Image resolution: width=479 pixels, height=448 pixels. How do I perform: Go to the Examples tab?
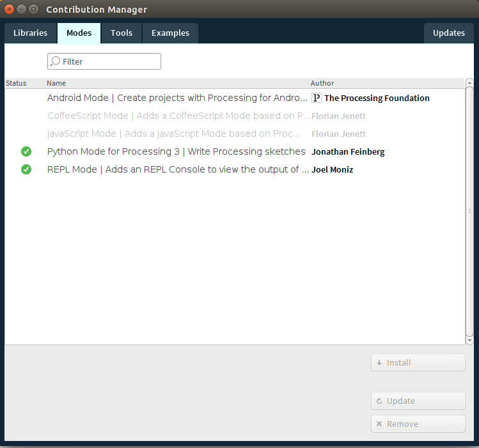[170, 33]
